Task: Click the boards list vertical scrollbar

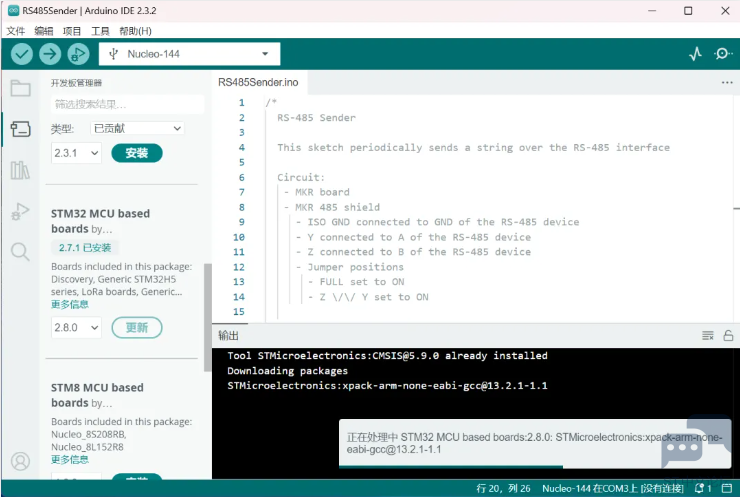Action: coord(208,317)
